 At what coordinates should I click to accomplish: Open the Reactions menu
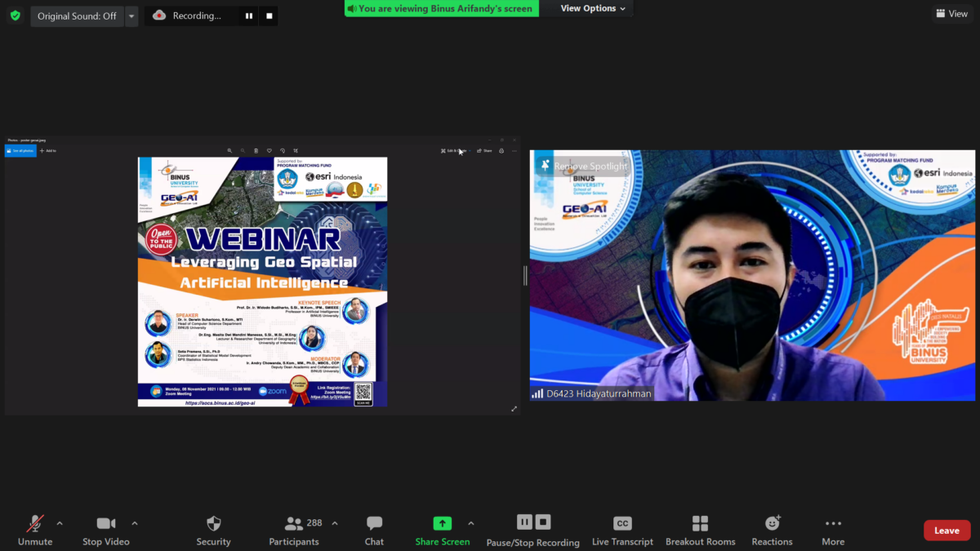click(x=772, y=531)
